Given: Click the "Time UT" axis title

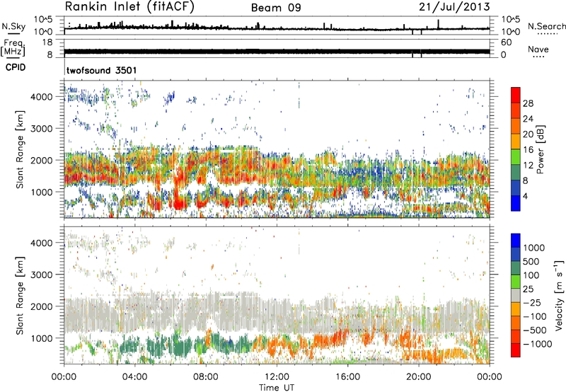Looking at the screenshot, I should click(x=277, y=388).
